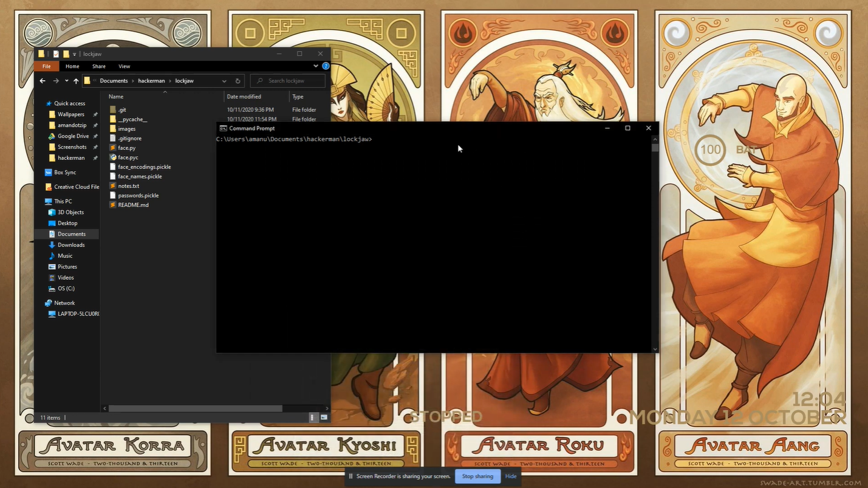Viewport: 868px width, 488px height.
Task: Open Documents under This PC
Action: coord(71,234)
